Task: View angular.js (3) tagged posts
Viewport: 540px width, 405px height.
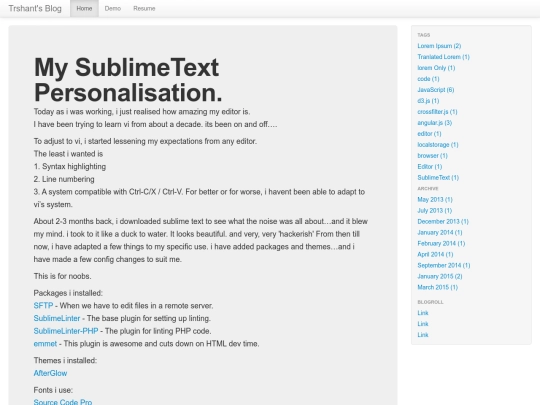Action: click(x=434, y=123)
